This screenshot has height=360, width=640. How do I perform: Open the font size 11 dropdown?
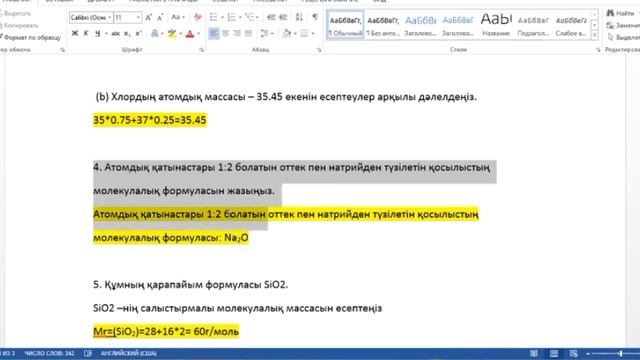click(138, 18)
